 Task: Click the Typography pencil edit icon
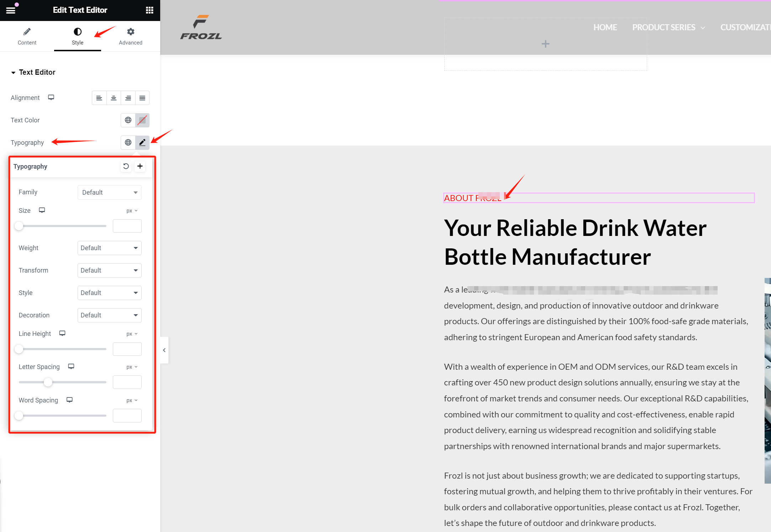coord(142,143)
